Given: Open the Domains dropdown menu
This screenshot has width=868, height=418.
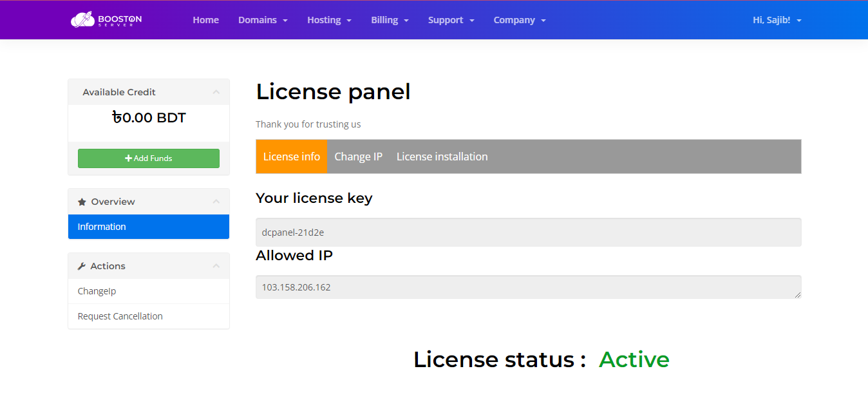Looking at the screenshot, I should 263,20.
